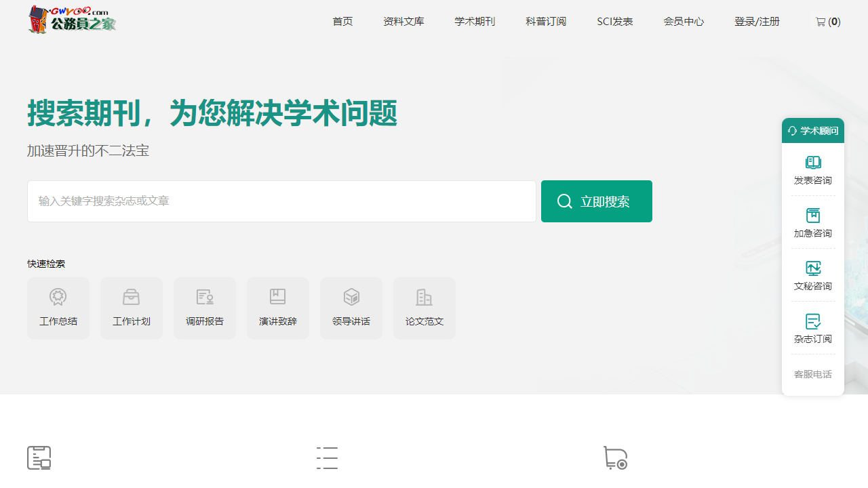The height and width of the screenshot is (488, 868).
Task: Click the list icon at page bottom
Action: pyautogui.click(x=327, y=457)
